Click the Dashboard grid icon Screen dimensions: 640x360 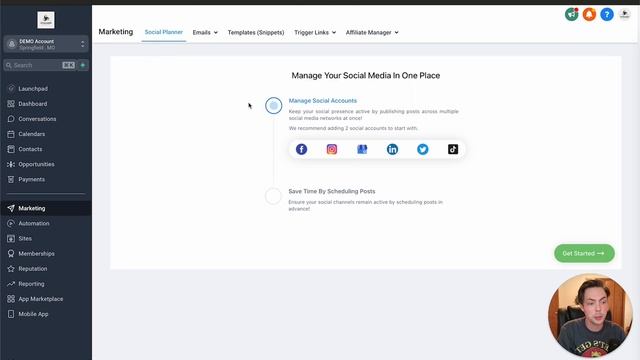point(11,104)
